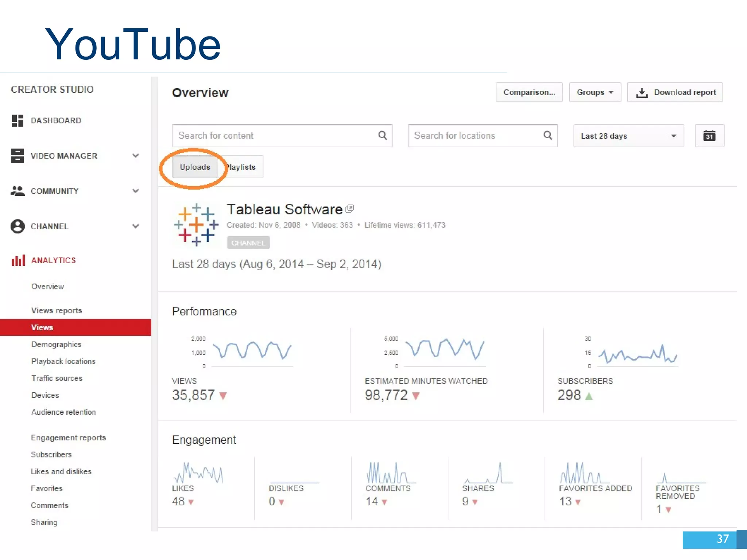This screenshot has height=560, width=747.
Task: Open Tableau Software channel external link icon
Action: click(x=350, y=209)
